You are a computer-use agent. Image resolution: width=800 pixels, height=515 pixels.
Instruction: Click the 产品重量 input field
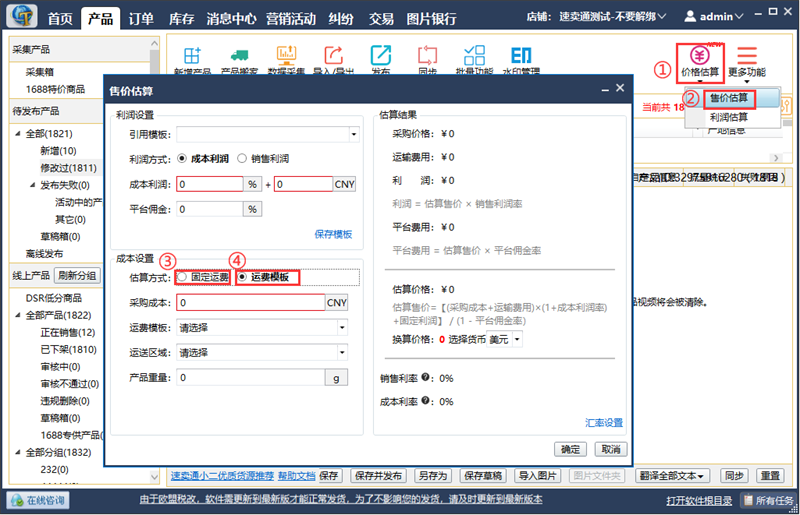click(251, 378)
